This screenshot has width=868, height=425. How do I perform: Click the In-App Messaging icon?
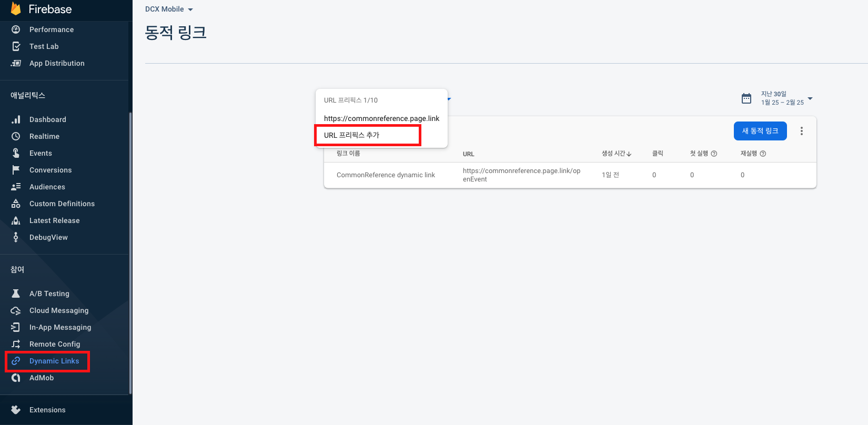[16, 327]
